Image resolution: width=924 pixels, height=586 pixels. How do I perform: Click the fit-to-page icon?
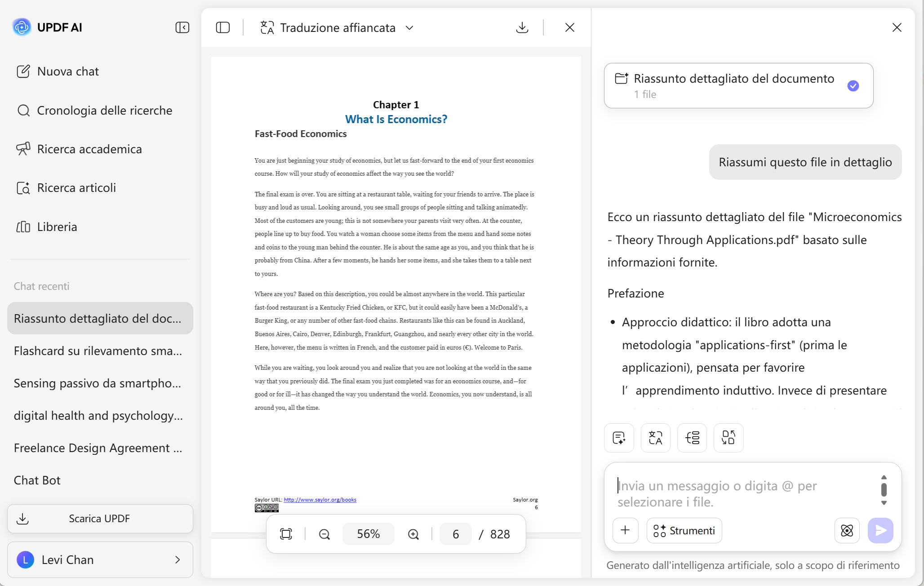[286, 534]
